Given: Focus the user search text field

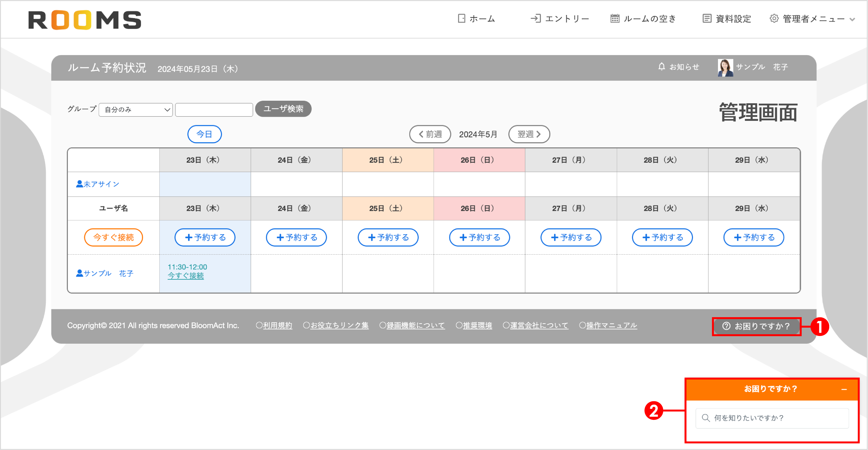Looking at the screenshot, I should pyautogui.click(x=214, y=110).
